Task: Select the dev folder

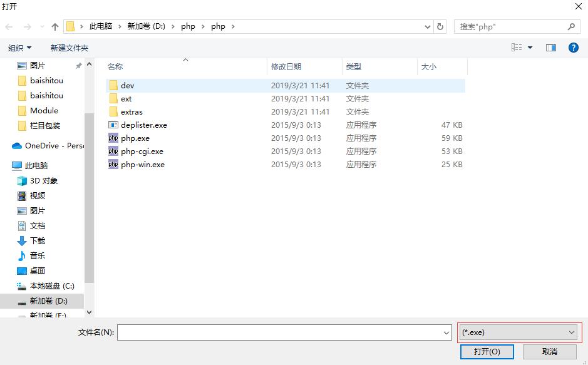Action: [286, 85]
